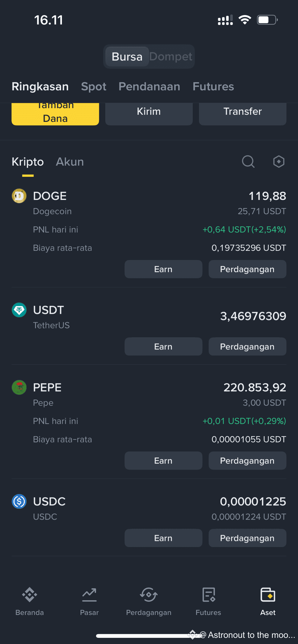Open the hexagon asset settings icon
Viewport: 298px width, 644px height.
tap(279, 162)
